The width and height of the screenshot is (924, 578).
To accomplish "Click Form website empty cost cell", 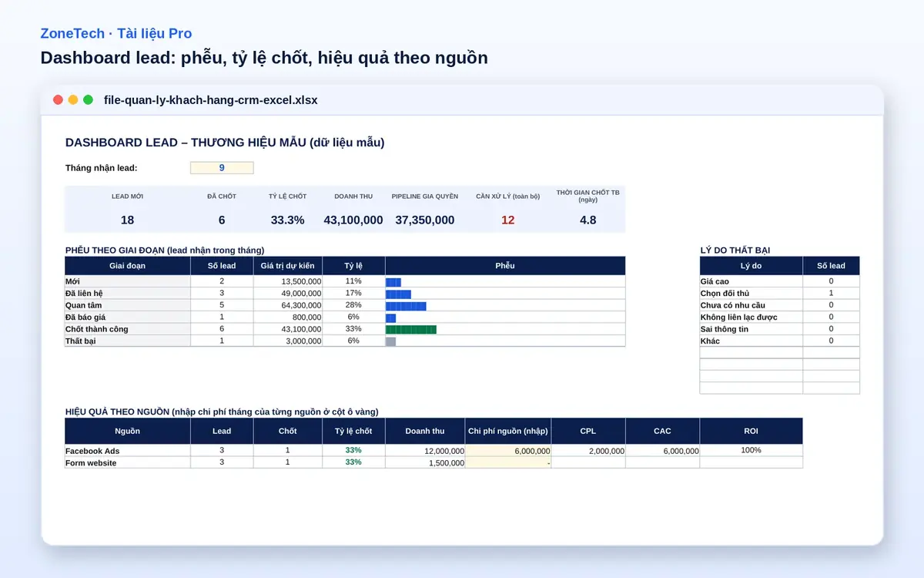I will point(508,462).
